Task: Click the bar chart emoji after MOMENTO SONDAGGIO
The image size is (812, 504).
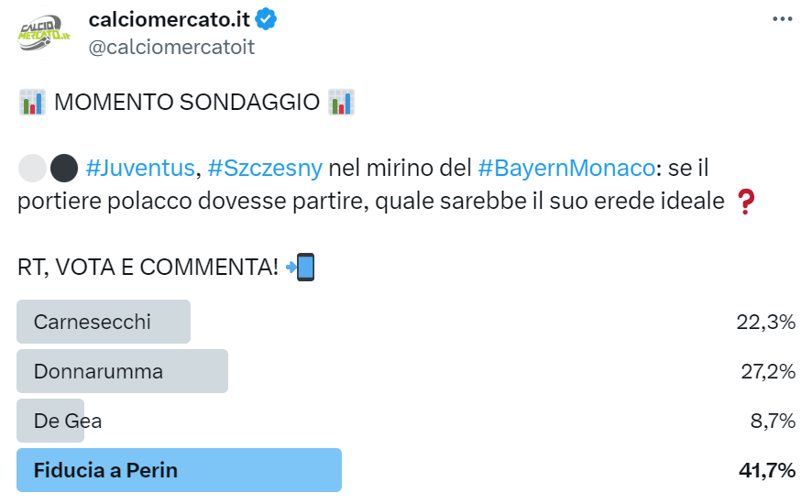Action: click(x=341, y=102)
